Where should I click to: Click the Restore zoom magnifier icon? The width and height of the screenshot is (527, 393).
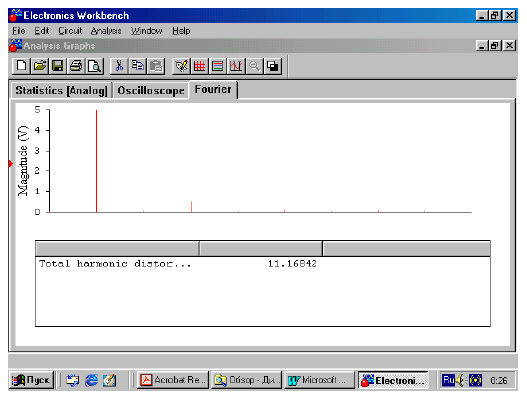(x=254, y=66)
